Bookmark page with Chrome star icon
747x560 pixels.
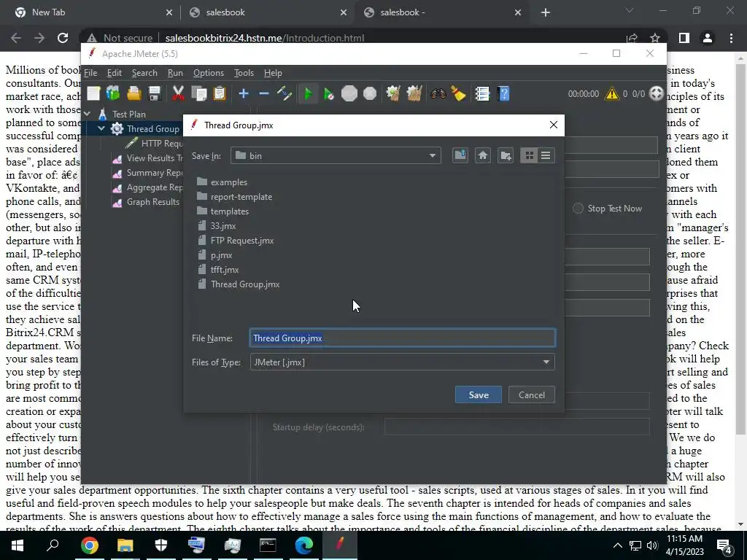coord(655,38)
